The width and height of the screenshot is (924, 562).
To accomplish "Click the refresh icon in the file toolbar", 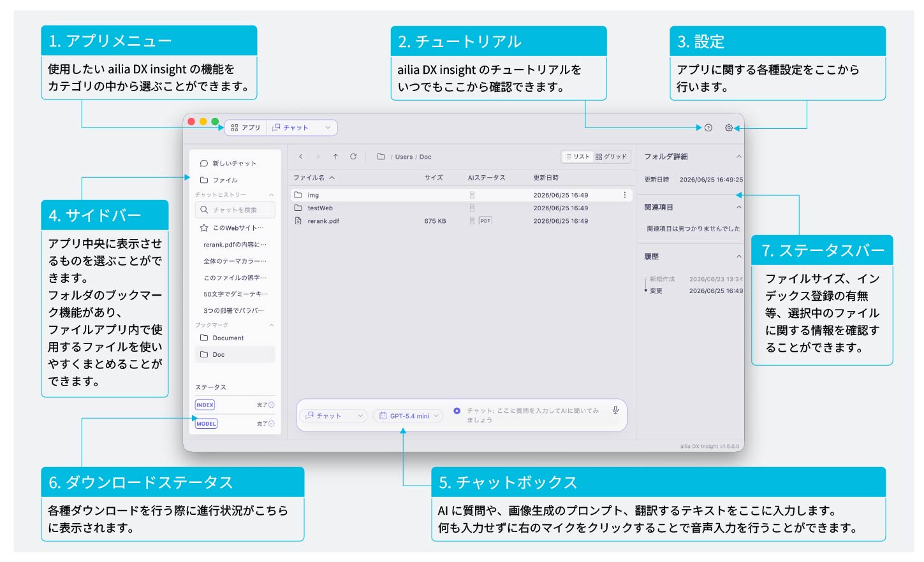I will pos(353,157).
